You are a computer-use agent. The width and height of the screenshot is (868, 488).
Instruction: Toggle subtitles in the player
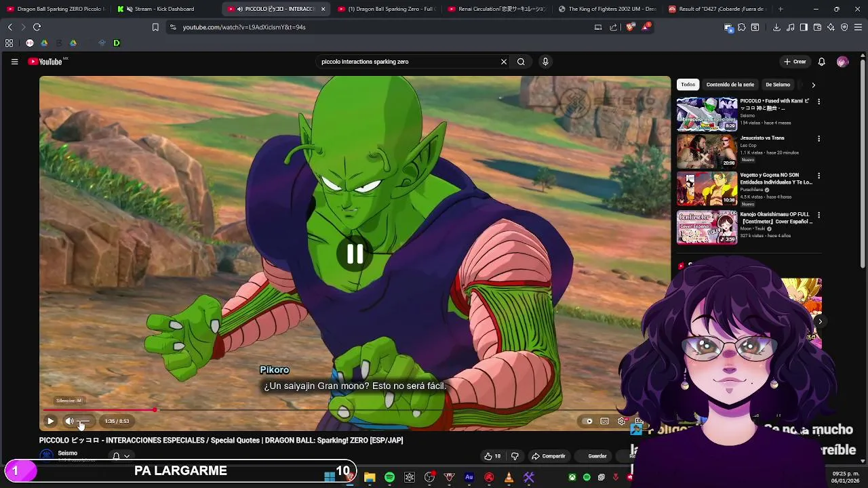tap(604, 421)
